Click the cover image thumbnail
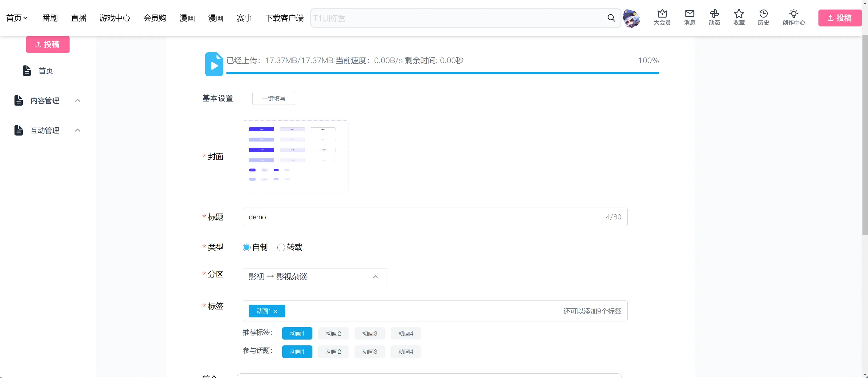 point(295,156)
